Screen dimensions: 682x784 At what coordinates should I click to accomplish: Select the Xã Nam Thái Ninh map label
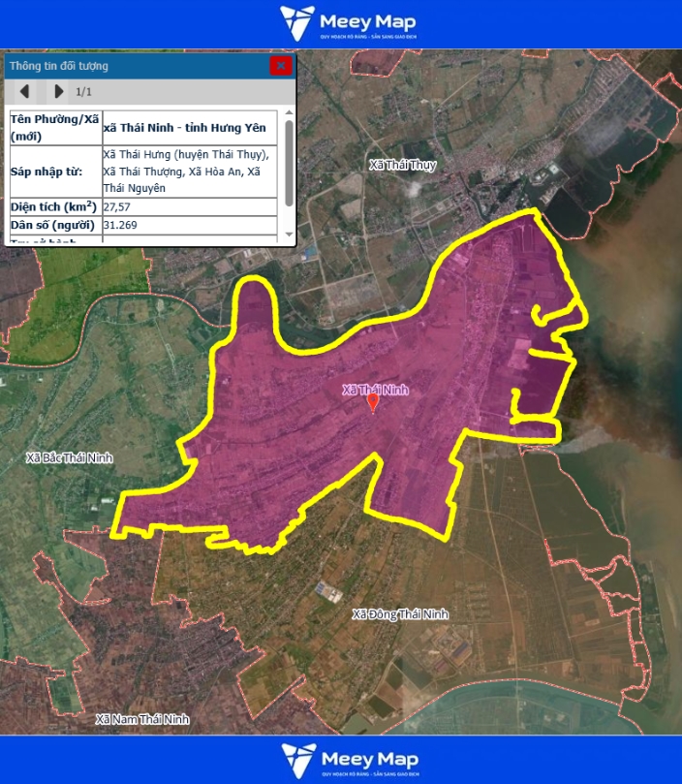point(142,719)
